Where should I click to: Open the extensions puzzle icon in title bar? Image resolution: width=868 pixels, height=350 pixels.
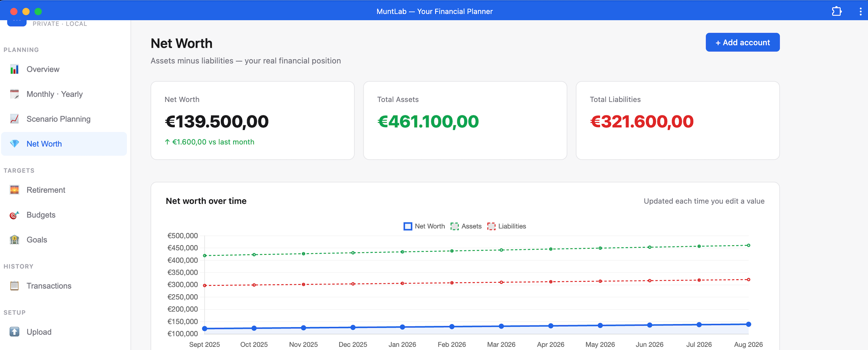click(837, 11)
